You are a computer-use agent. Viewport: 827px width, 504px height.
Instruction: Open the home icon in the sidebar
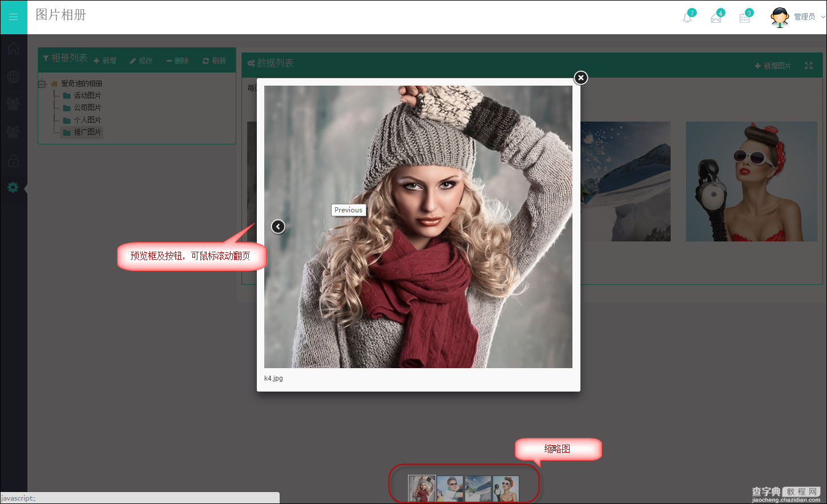click(13, 49)
